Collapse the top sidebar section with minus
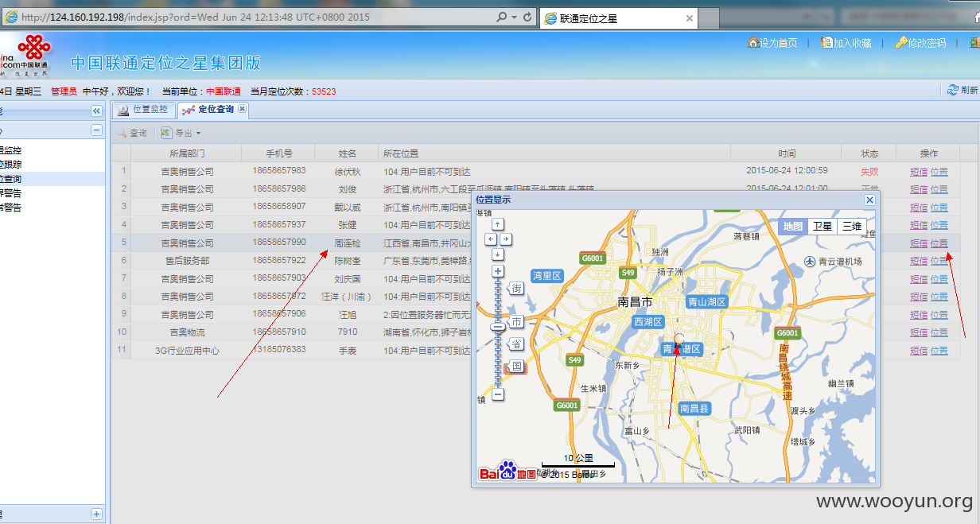This screenshot has width=980, height=524. coord(96,130)
